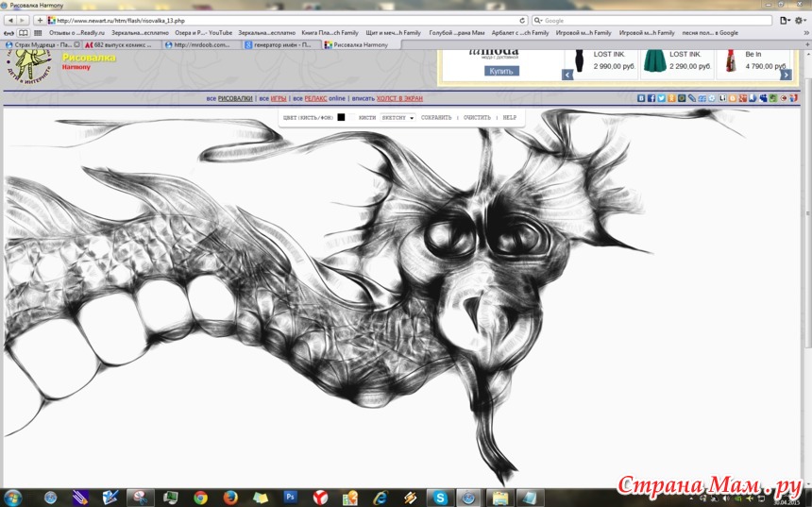Open the 'РИСОВАЛКИ' link

pos(235,98)
